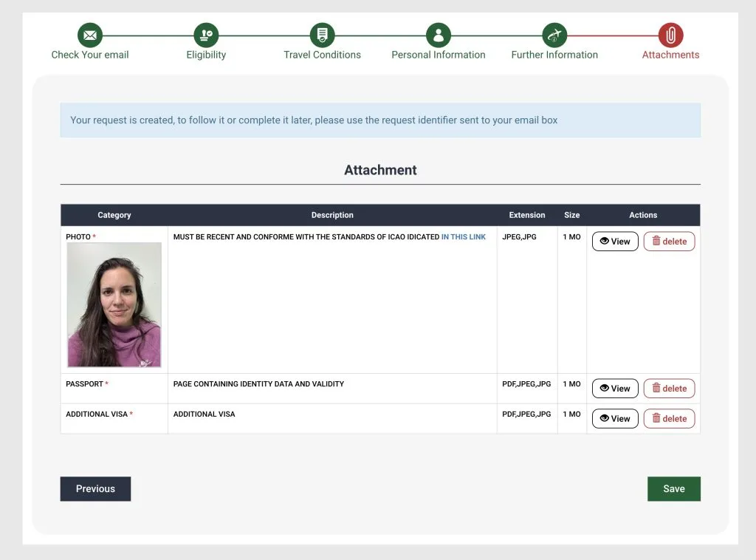Click the uploaded photo thumbnail
The height and width of the screenshot is (560, 756).
pyautogui.click(x=114, y=305)
